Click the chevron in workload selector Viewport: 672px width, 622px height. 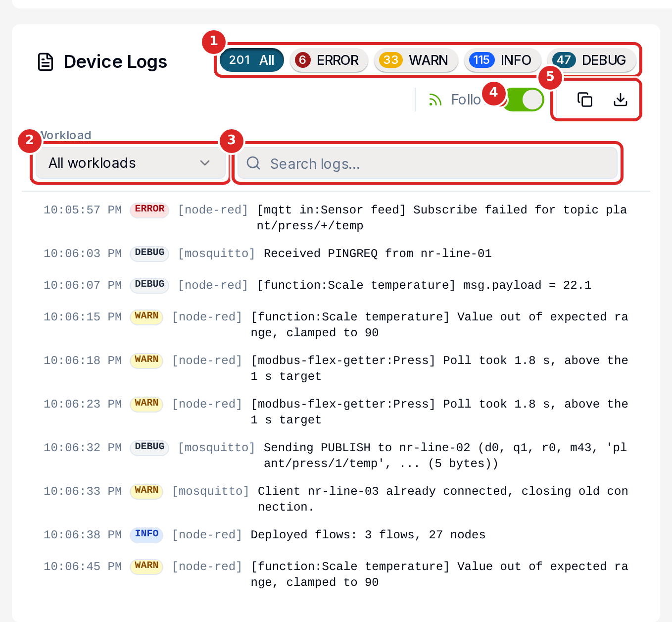[x=205, y=163]
